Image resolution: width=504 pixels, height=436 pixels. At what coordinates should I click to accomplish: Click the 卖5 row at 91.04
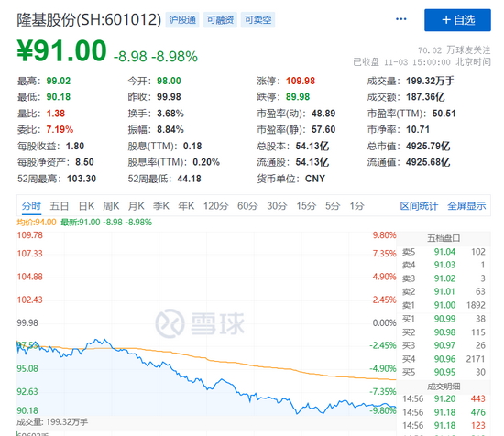pos(444,252)
